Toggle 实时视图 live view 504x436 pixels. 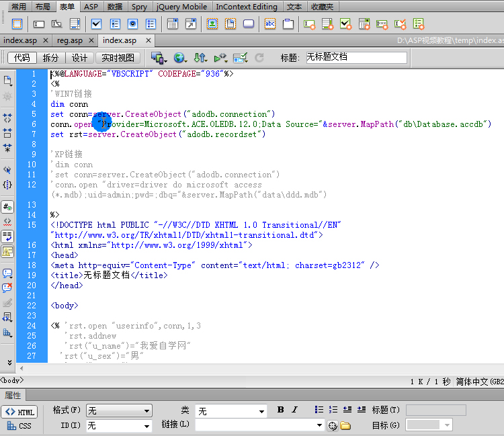coord(118,58)
